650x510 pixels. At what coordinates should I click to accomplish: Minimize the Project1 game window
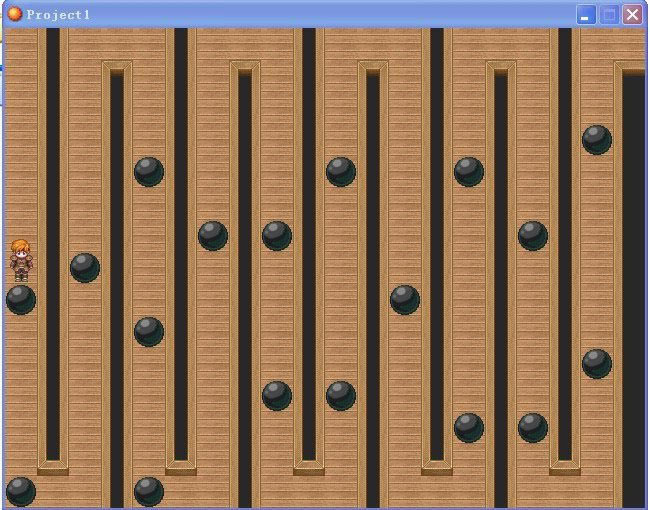pyautogui.click(x=586, y=14)
